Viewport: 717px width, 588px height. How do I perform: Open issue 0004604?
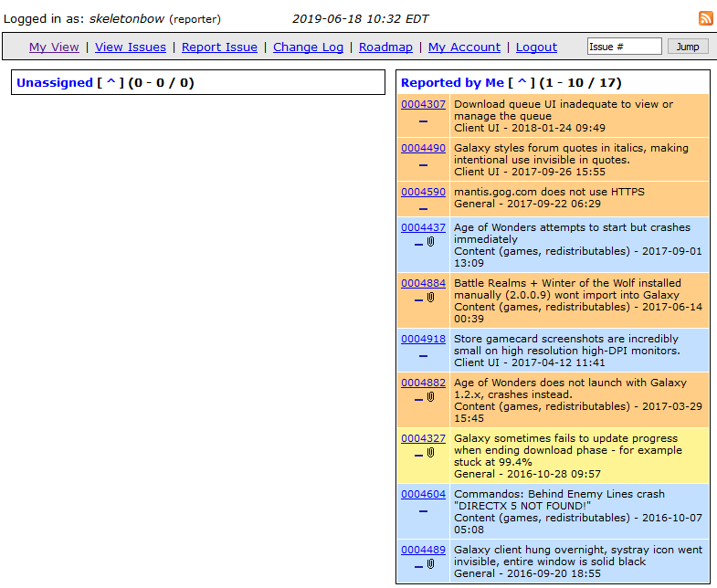(x=423, y=495)
